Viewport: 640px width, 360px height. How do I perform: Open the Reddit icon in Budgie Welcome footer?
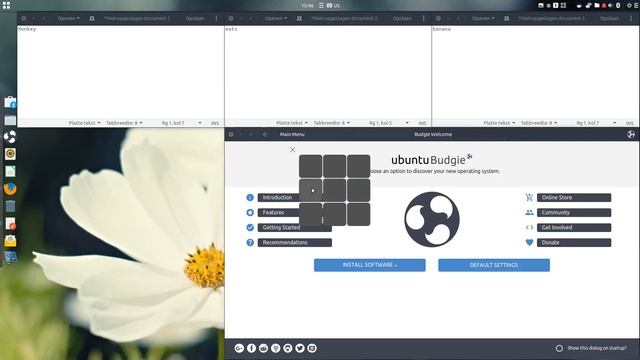coord(264,348)
